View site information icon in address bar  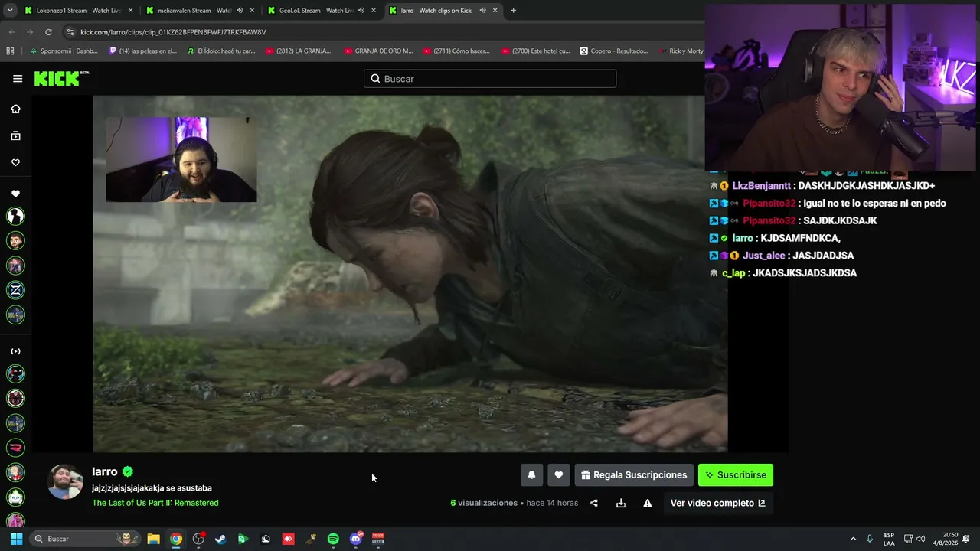point(70,32)
